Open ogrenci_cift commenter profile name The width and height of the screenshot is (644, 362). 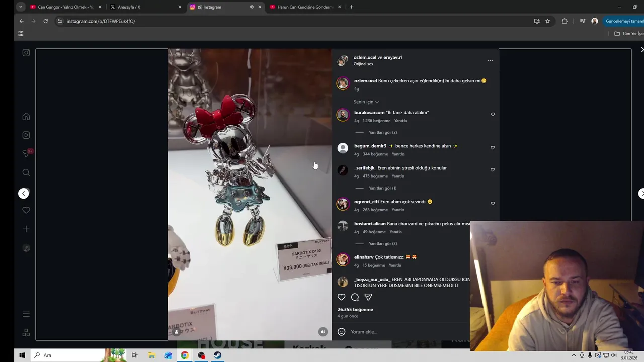click(367, 202)
